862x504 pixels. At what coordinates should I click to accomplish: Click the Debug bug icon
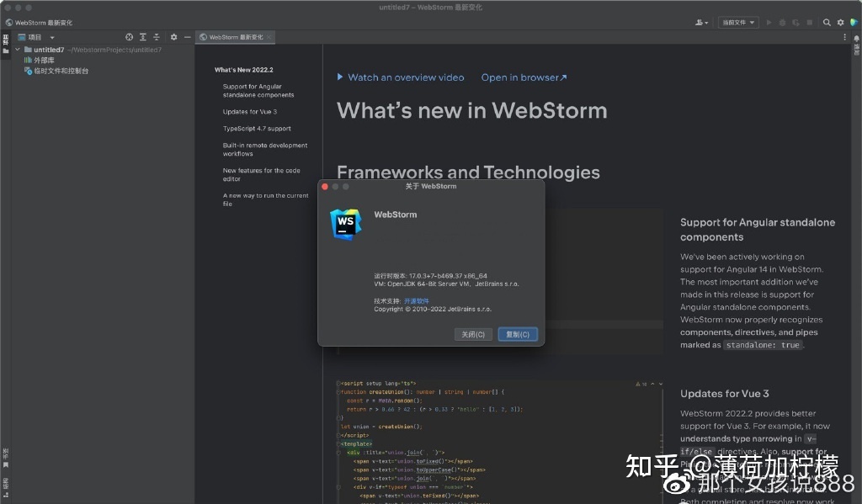(x=782, y=23)
